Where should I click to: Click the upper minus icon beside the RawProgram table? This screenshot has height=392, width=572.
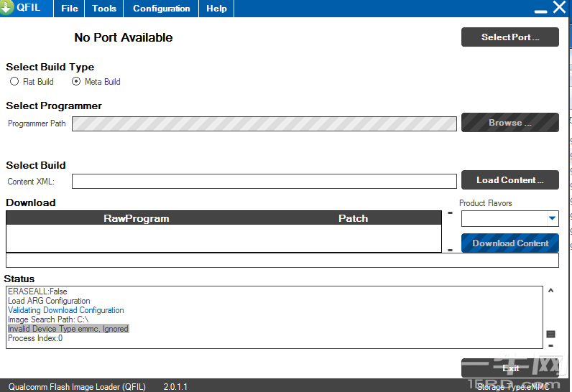450,213
